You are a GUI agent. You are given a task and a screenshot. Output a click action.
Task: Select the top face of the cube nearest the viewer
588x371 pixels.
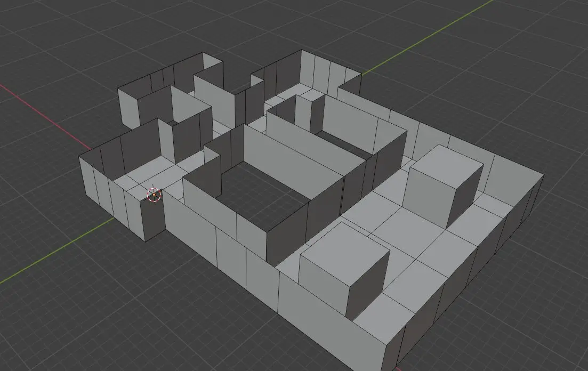[x=344, y=254]
